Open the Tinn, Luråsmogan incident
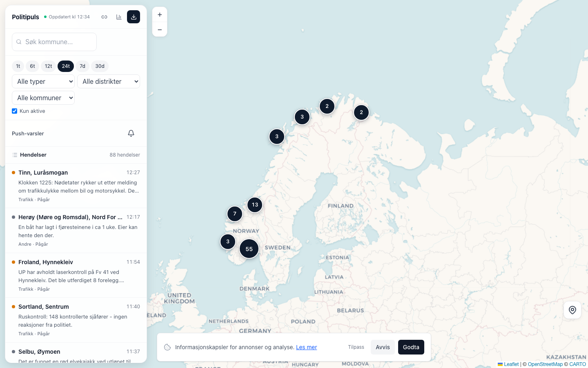This screenshot has width=588, height=368. [76, 186]
